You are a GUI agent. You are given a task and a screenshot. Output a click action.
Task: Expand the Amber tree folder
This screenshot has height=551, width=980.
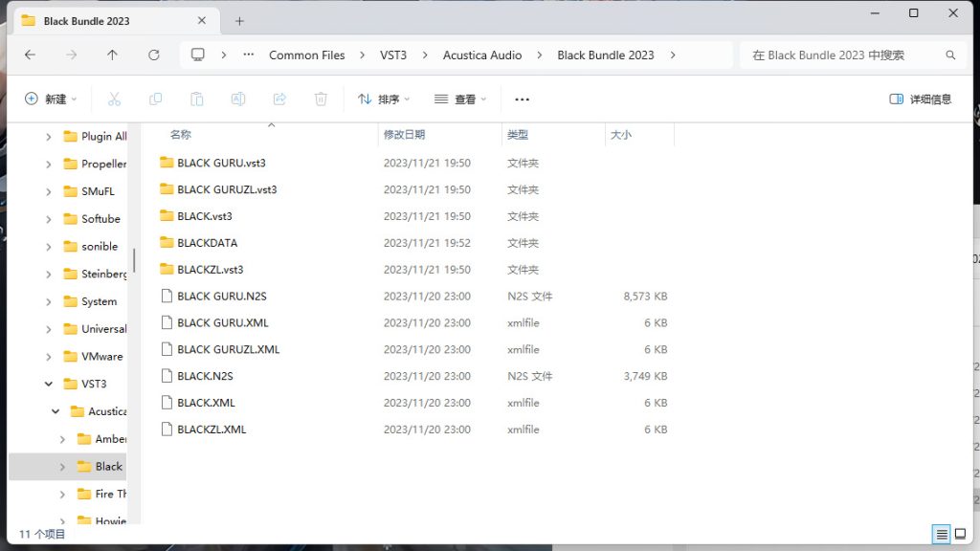point(62,438)
